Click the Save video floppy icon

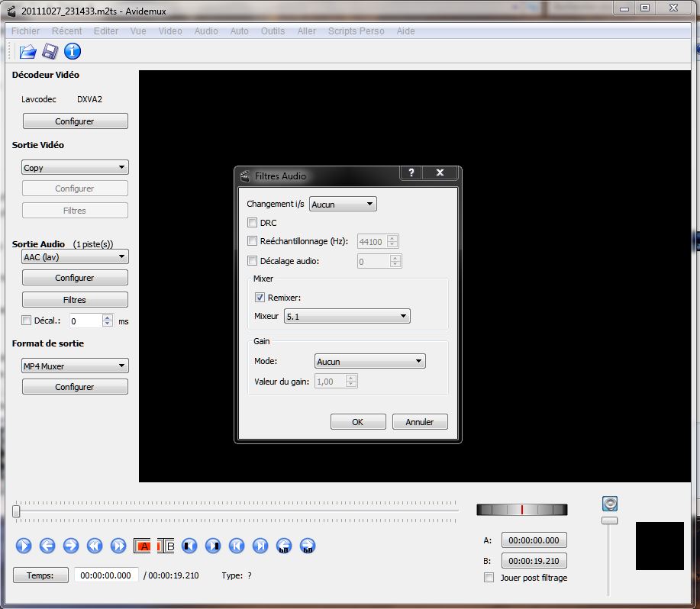point(50,52)
